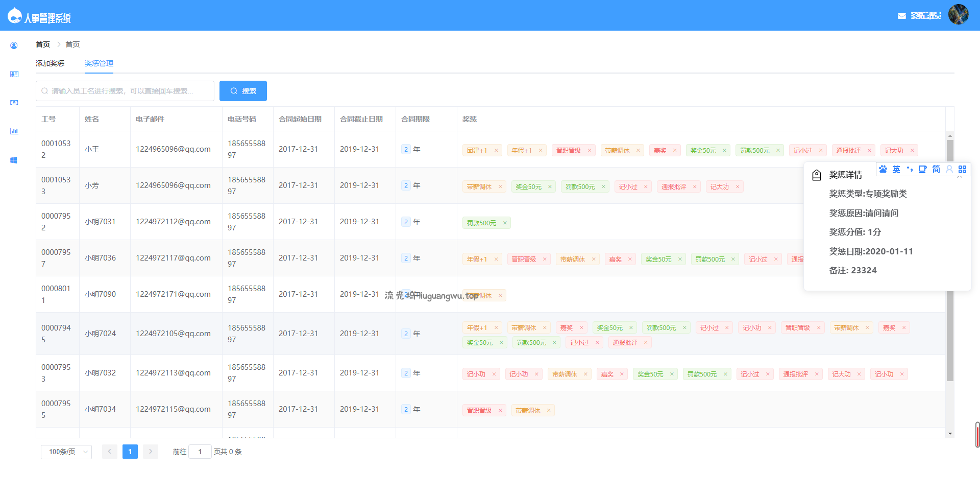This screenshot has height=495, width=980.
Task: Click the user profile icon in the sidebar
Action: pyautogui.click(x=14, y=45)
